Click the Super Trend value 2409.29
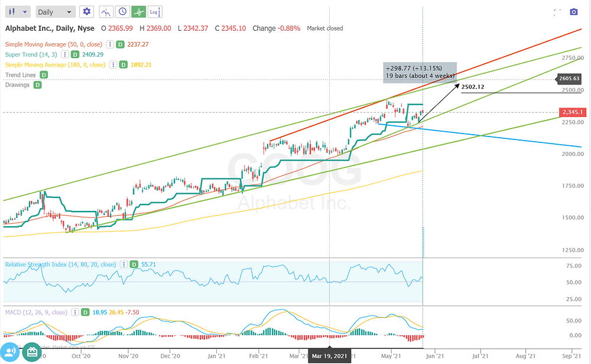 pos(93,54)
